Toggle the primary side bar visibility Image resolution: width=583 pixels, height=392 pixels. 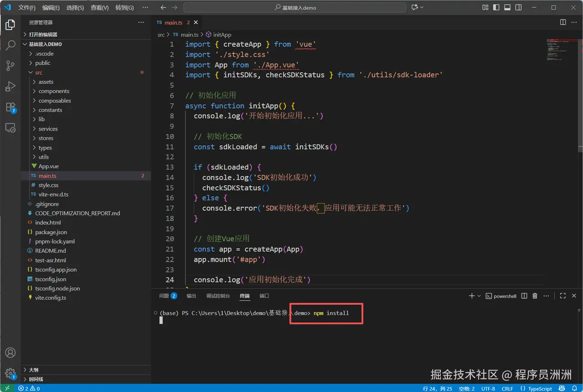[x=496, y=8]
